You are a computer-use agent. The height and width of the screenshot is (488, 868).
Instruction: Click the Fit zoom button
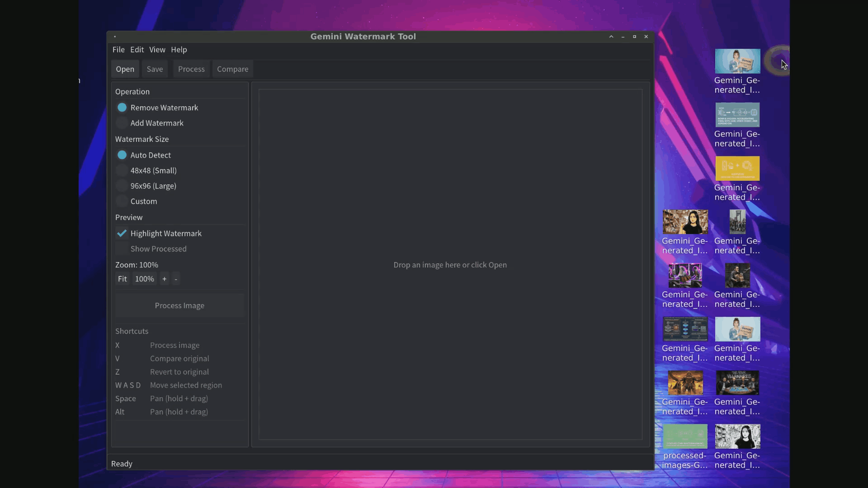point(122,279)
